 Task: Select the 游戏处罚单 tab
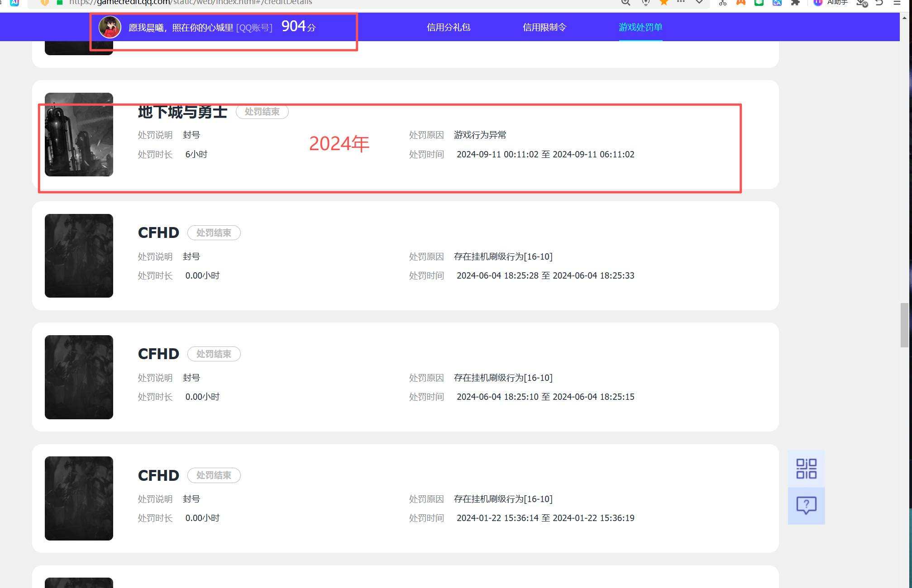[x=640, y=27]
